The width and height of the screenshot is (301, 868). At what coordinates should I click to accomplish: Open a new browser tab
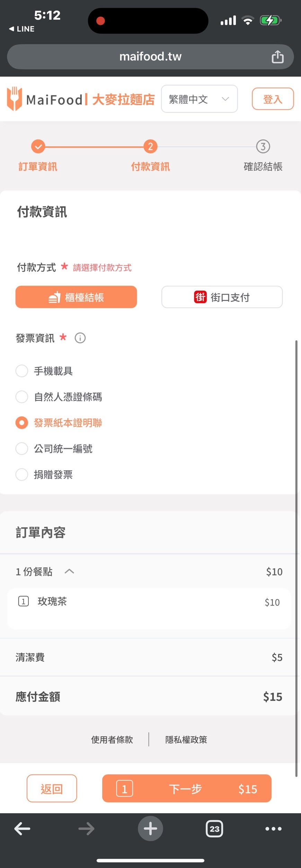(x=150, y=829)
